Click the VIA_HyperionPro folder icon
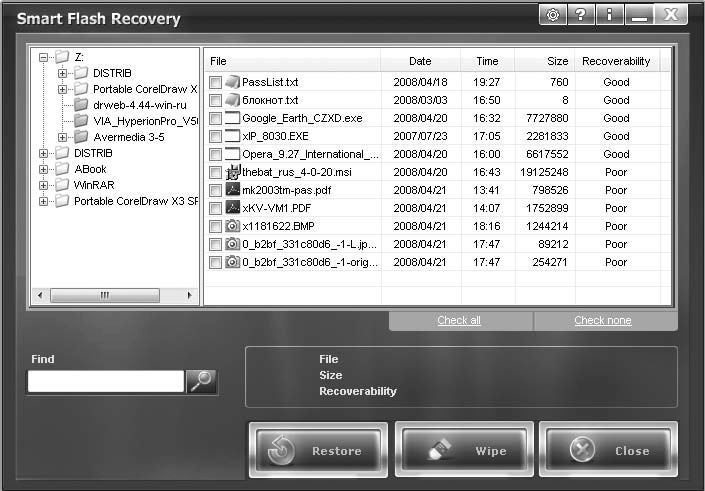Viewport: 705px width, 491px height. [x=81, y=121]
